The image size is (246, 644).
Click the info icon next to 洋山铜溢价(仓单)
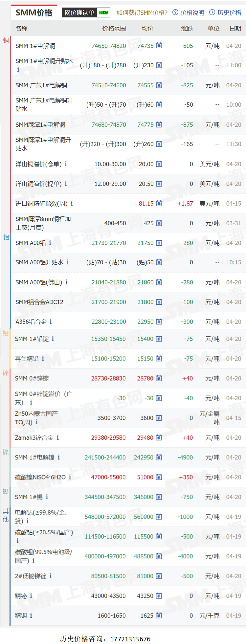66,164
